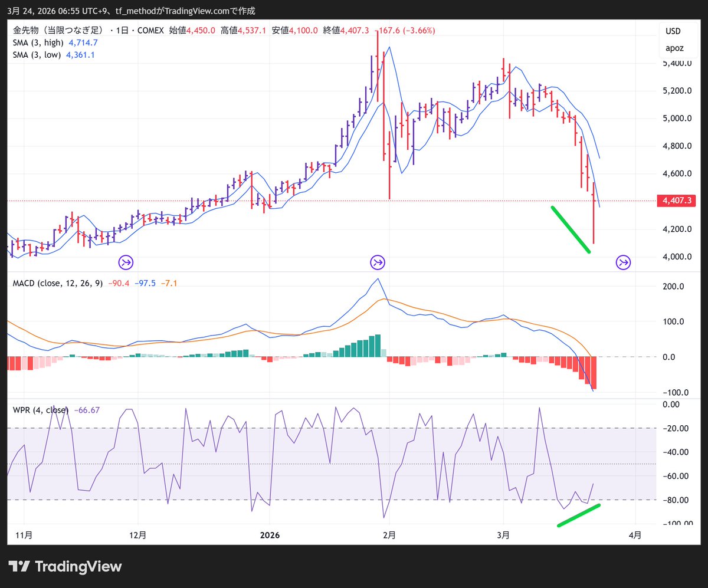Screen dimensions: 708x588
Task: Click the MACD line value −97.5
Action: [x=145, y=283]
